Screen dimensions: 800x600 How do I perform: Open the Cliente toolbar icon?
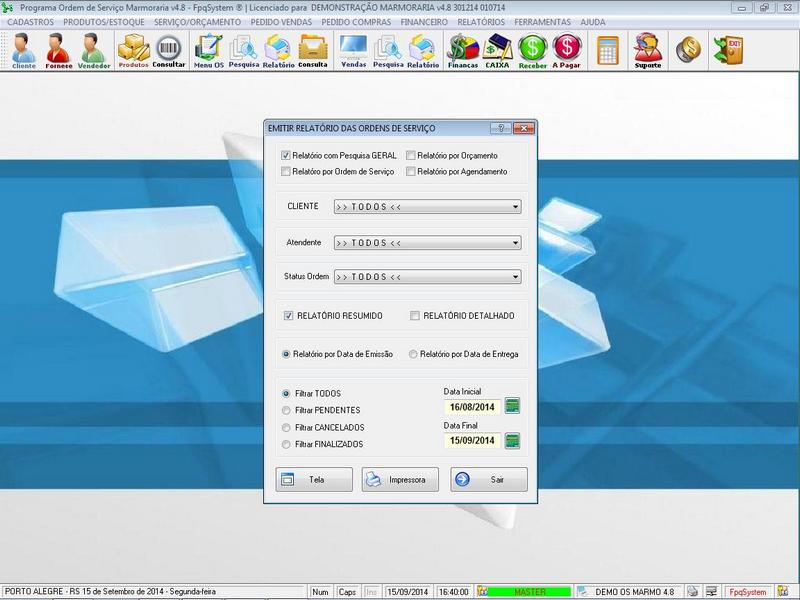(x=24, y=50)
